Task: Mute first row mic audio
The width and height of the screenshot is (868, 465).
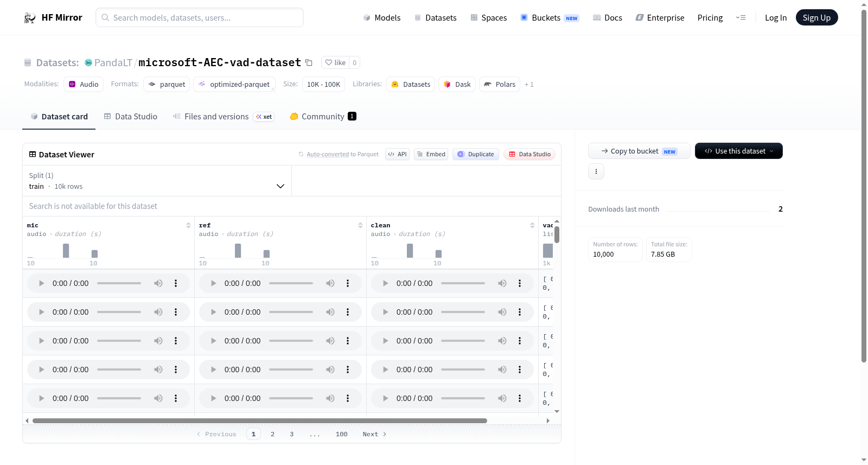Action: point(158,283)
